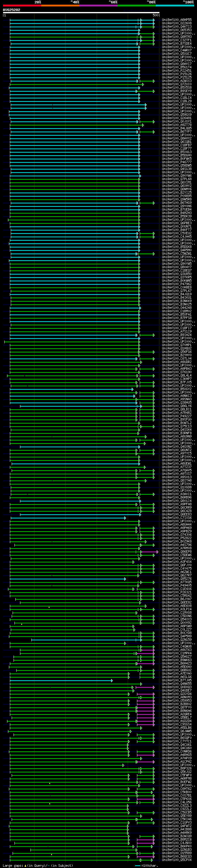The height and width of the screenshot is (868, 197).
Task: Select hit label UniRef100_Q7PL68
Action: tap(177, 179)
